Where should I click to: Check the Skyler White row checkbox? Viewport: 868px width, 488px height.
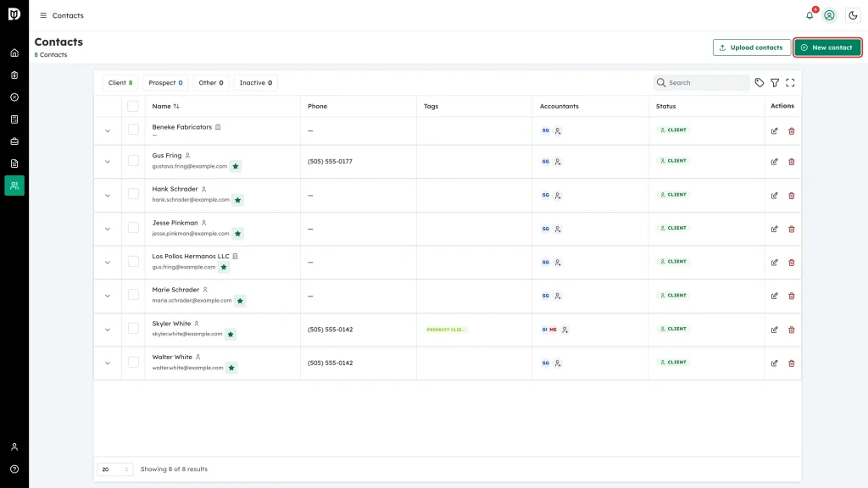[x=133, y=328]
